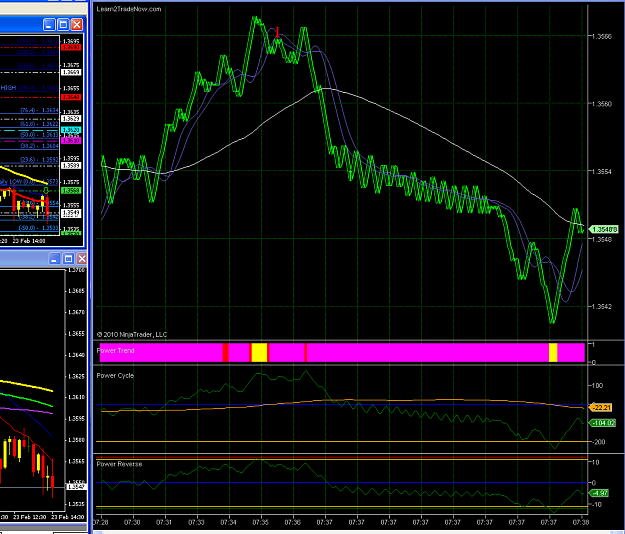Screen dimensions: 625x534
Task: Select the orange -22.21 Power Cycle marker
Action: coord(601,407)
